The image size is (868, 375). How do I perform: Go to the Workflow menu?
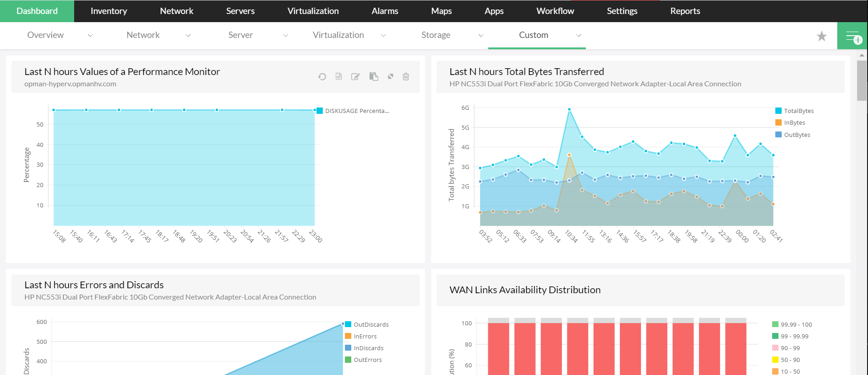pos(555,11)
